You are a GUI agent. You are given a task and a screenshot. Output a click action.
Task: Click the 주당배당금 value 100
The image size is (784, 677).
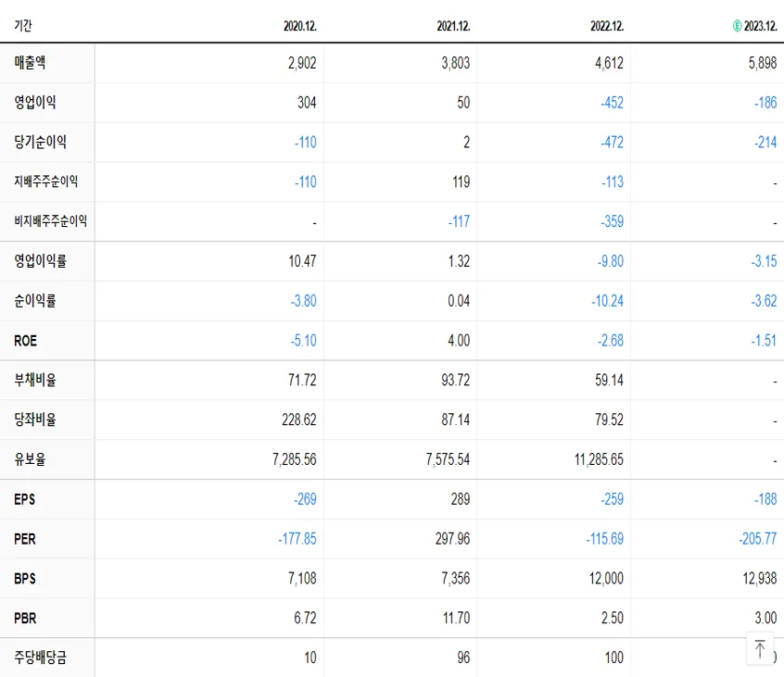pyautogui.click(x=614, y=658)
